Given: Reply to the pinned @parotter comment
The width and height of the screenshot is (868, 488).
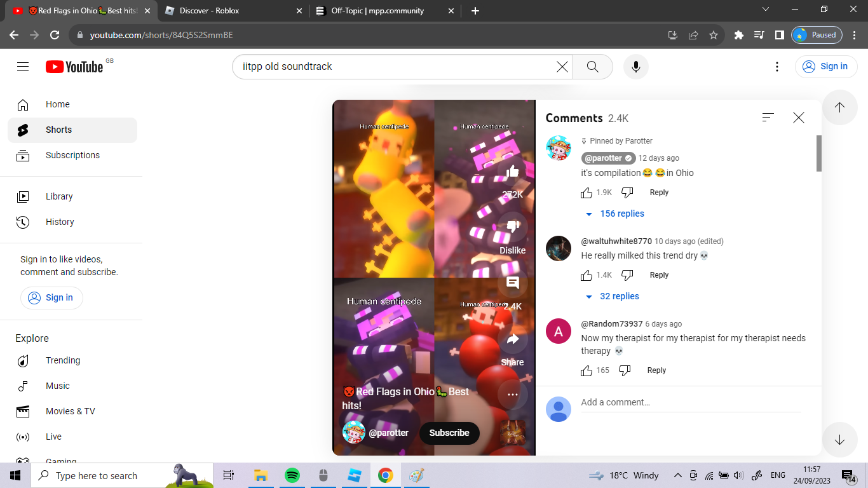Looking at the screenshot, I should pos(659,193).
